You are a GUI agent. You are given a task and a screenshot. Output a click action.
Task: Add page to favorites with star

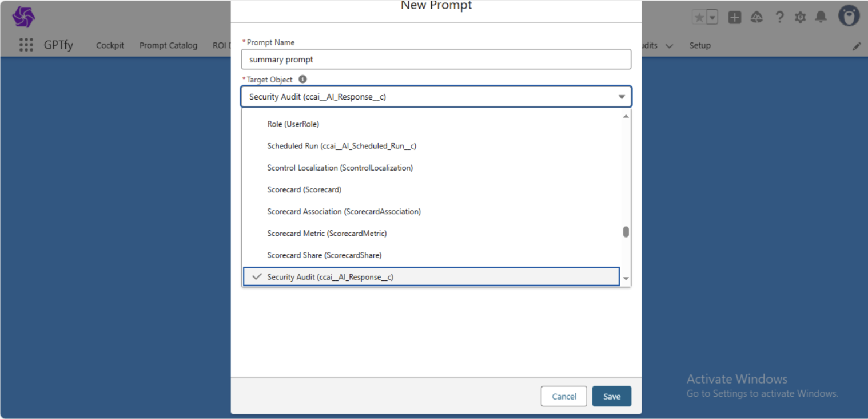coord(699,17)
